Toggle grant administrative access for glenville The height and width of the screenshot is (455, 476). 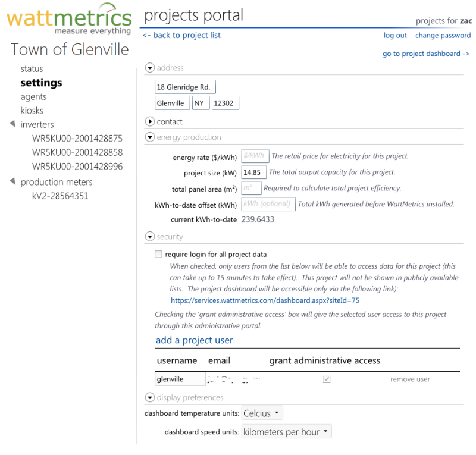pyautogui.click(x=327, y=379)
